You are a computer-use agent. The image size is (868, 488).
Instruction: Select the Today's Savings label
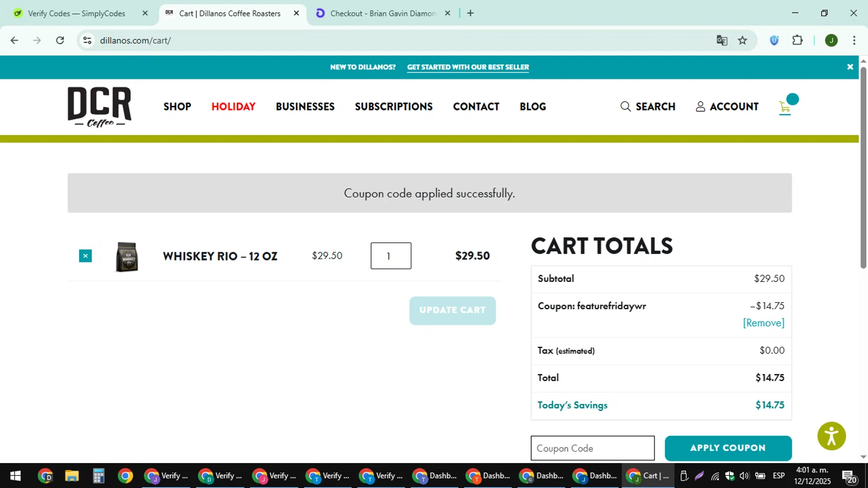(572, 405)
